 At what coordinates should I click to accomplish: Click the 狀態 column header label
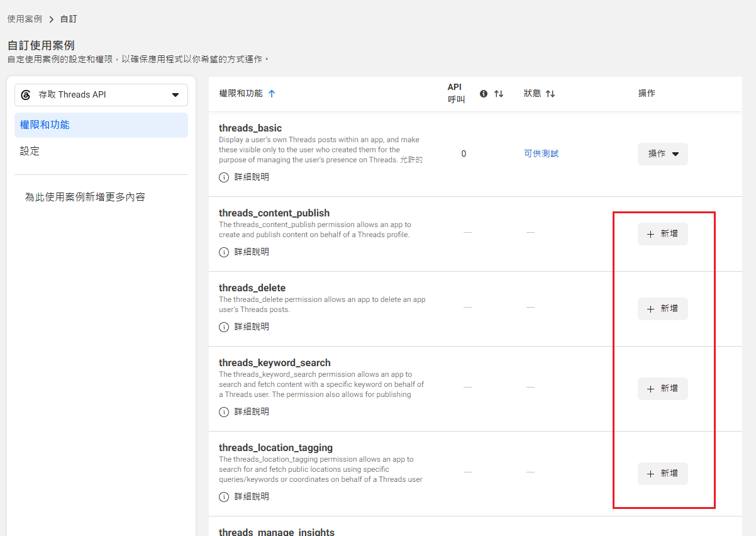[x=532, y=93]
